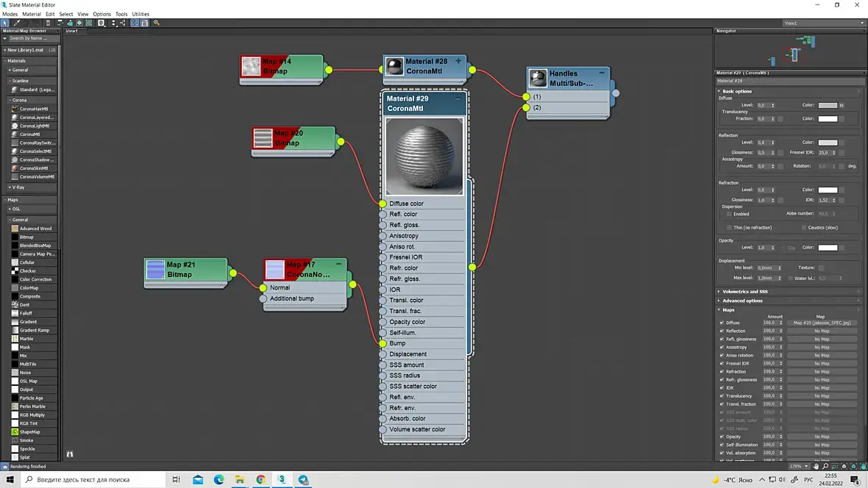Click the Zoom Extents icon
The image size is (868, 488).
[x=844, y=467]
